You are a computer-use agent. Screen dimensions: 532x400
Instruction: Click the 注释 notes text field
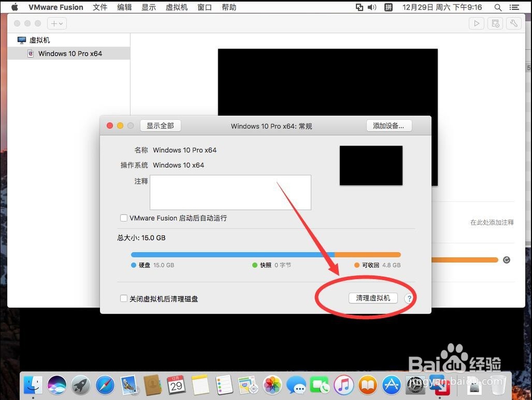tap(230, 192)
